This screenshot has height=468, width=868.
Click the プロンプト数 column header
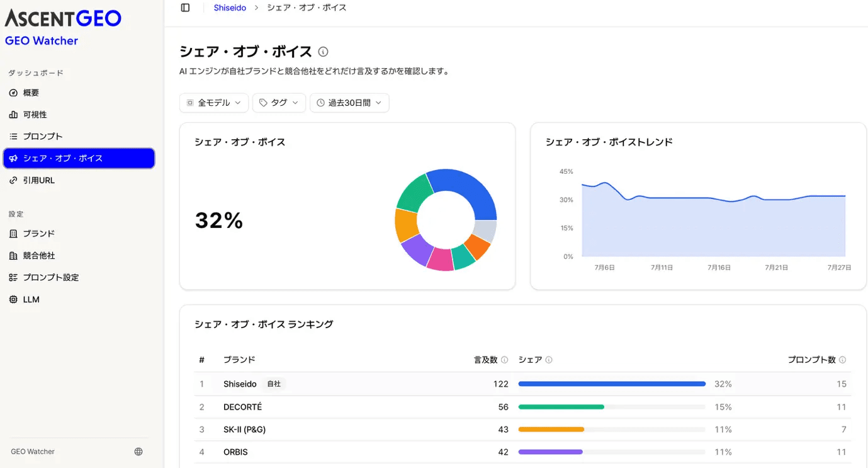pyautogui.click(x=812, y=360)
